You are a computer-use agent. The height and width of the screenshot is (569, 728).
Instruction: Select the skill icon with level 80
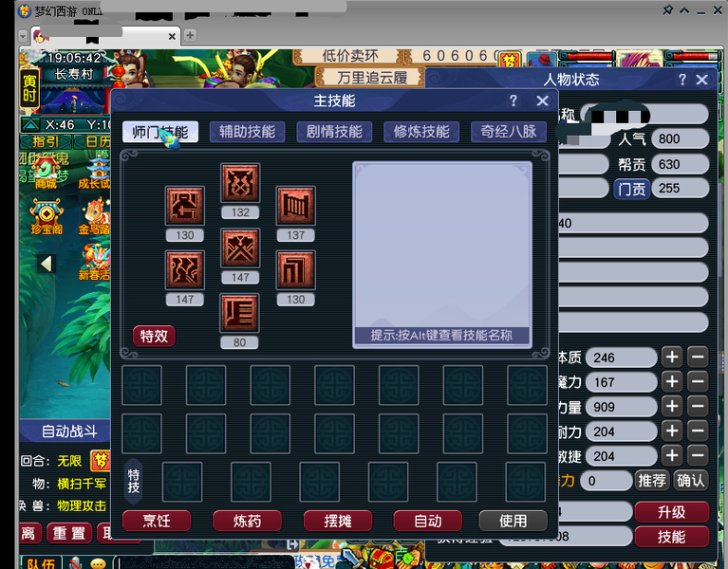coord(239,313)
